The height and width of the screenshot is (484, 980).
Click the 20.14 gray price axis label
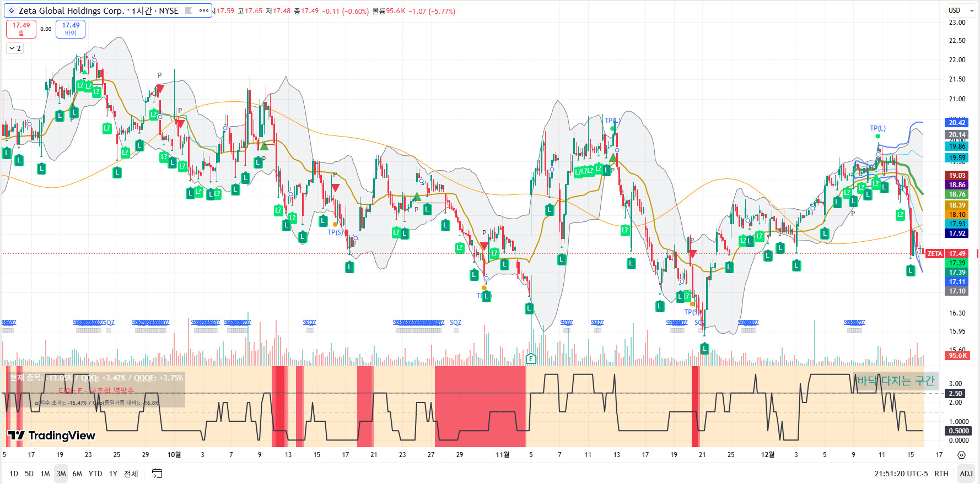tap(957, 135)
